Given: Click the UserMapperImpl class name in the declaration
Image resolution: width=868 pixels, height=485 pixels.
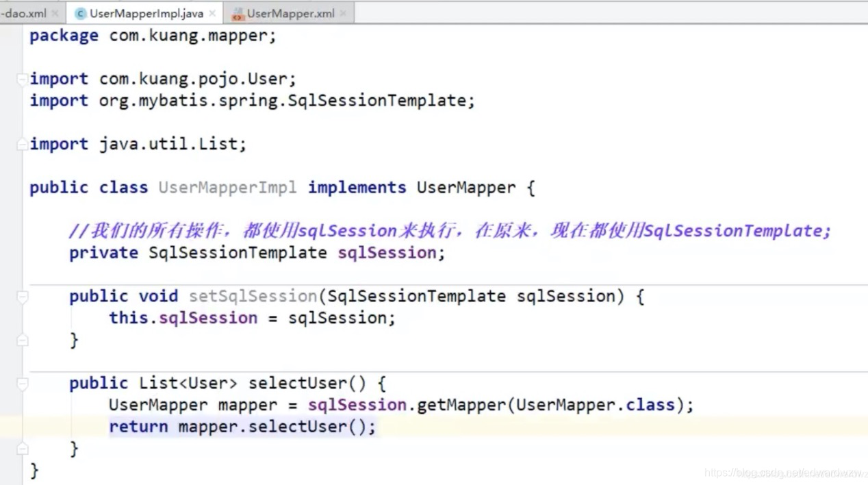Looking at the screenshot, I should (x=227, y=188).
